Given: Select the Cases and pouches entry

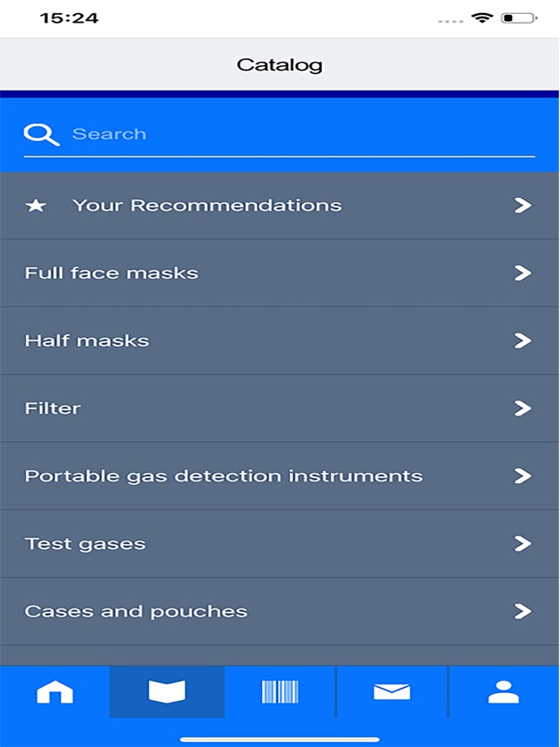Looking at the screenshot, I should [136, 611].
